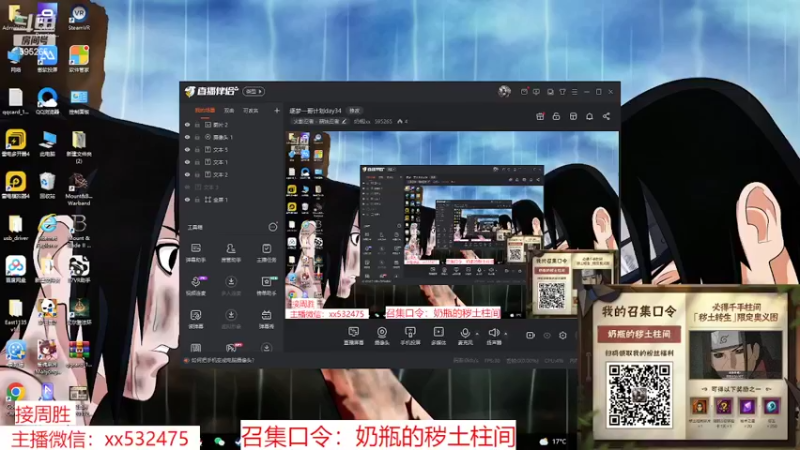Open the hamburger main menu
Image resolution: width=800 pixels, height=450 pixels.
[574, 92]
